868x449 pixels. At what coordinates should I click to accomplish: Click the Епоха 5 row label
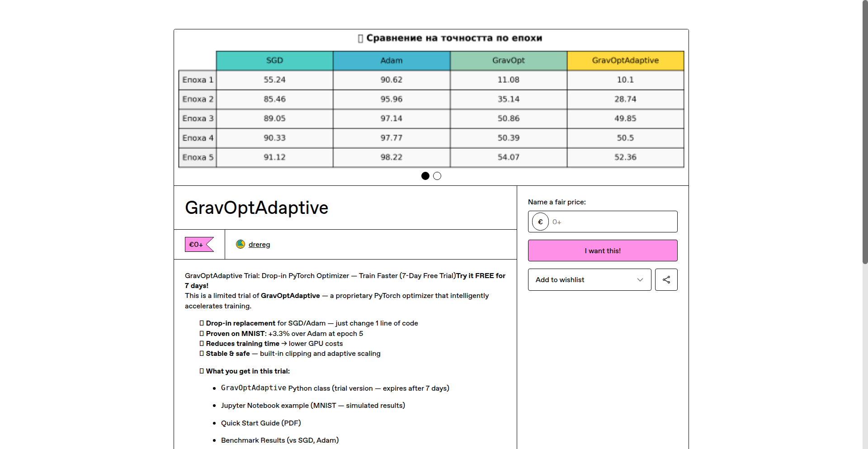pos(198,157)
